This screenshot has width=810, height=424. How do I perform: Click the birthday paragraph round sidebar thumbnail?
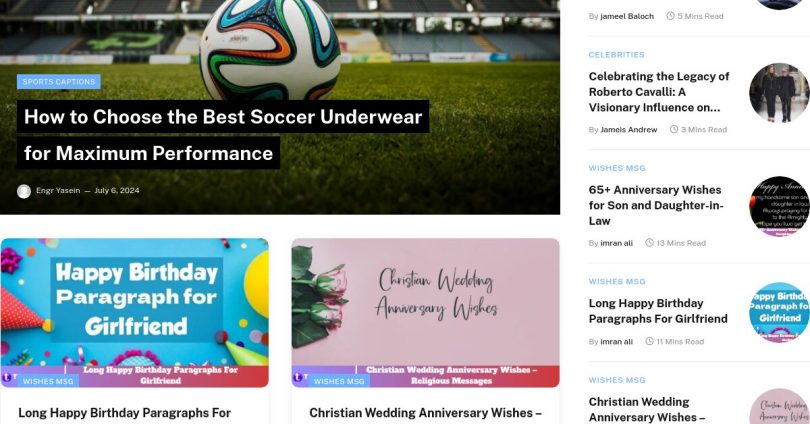point(780,312)
